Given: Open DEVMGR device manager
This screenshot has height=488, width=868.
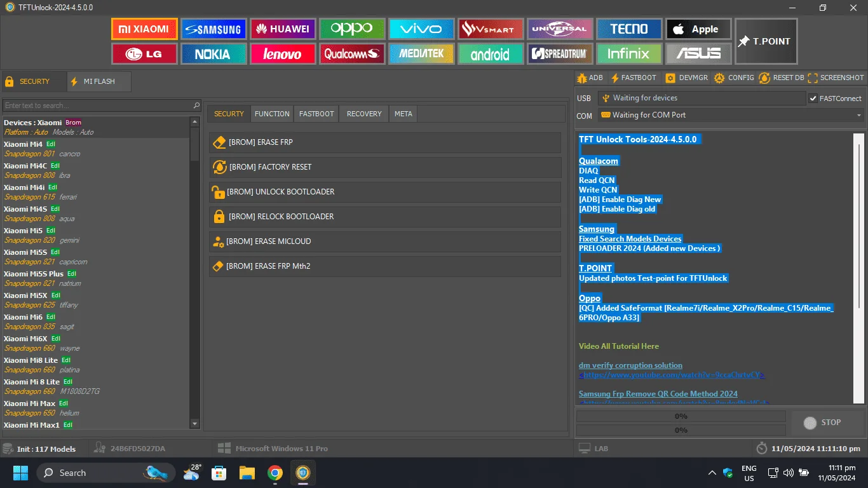Looking at the screenshot, I should click(x=686, y=78).
